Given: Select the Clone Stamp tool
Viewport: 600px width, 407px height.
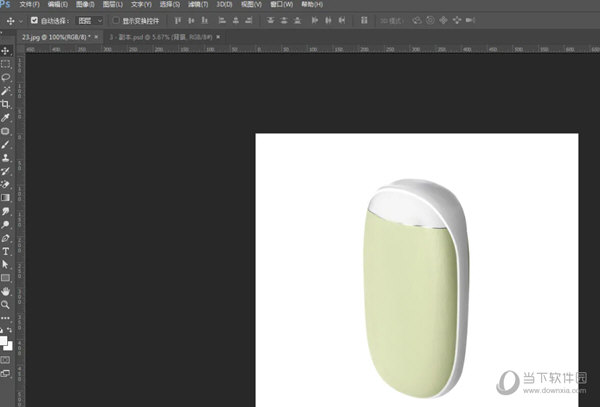Looking at the screenshot, I should pos(5,158).
